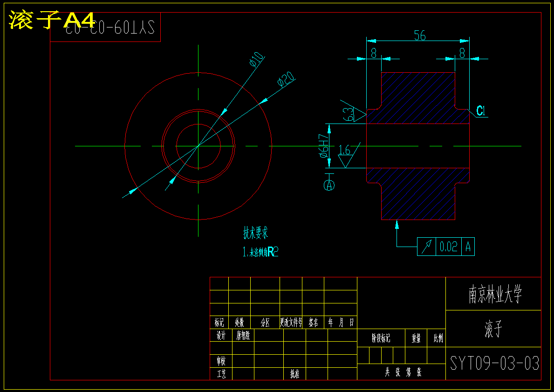The width and height of the screenshot is (554, 392).
Task: Select the '滚子' part name in title block
Action: click(493, 329)
